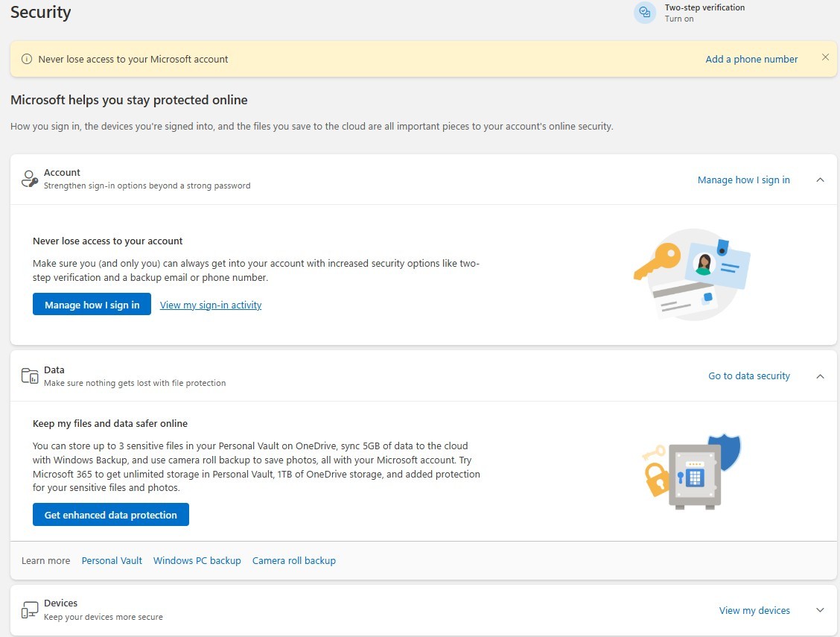Click the Data section title text
Screen dimensions: 840x637
click(x=54, y=370)
